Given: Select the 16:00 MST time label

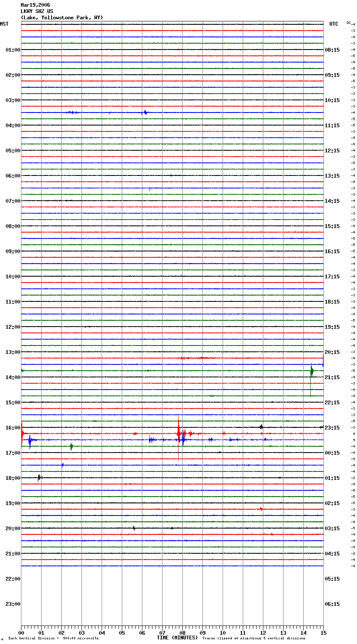Looking at the screenshot, I should click(x=13, y=428).
